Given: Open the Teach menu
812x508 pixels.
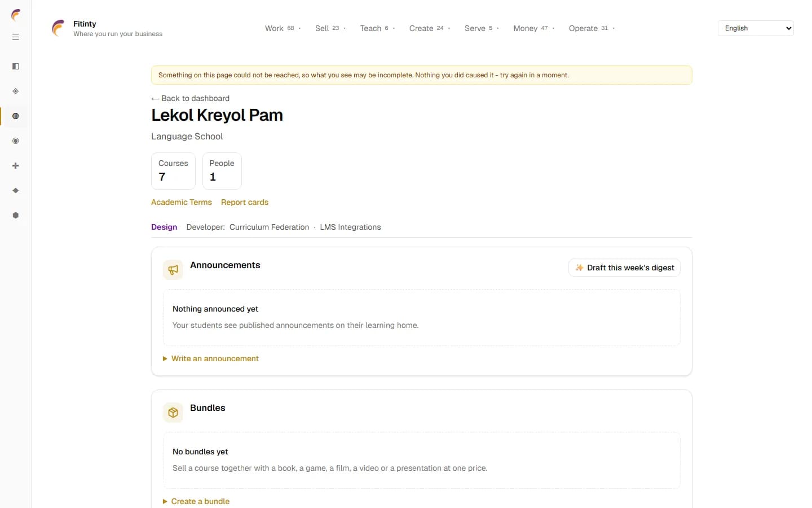Looking at the screenshot, I should point(377,28).
